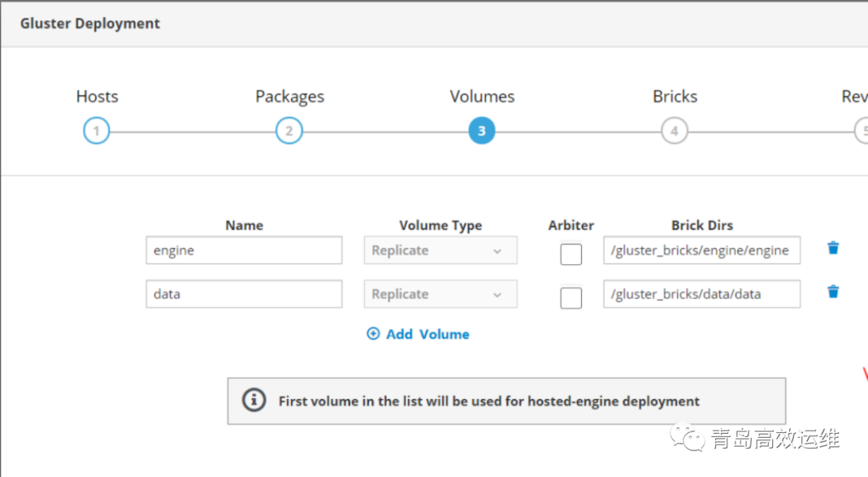The width and height of the screenshot is (868, 477).
Task: Go to step 1 Hosts circle
Action: click(96, 131)
